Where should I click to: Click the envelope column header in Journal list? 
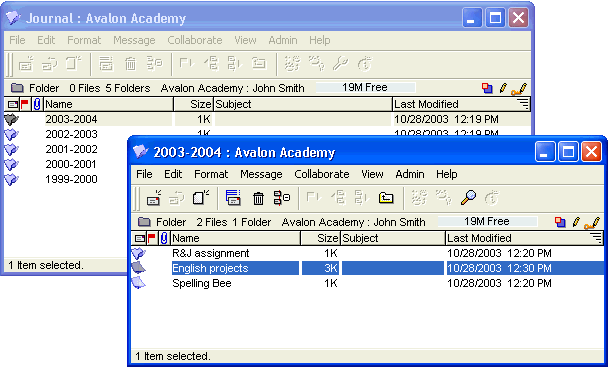12,104
